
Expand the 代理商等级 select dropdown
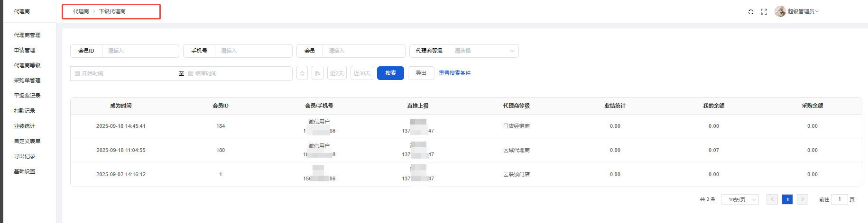coord(483,51)
